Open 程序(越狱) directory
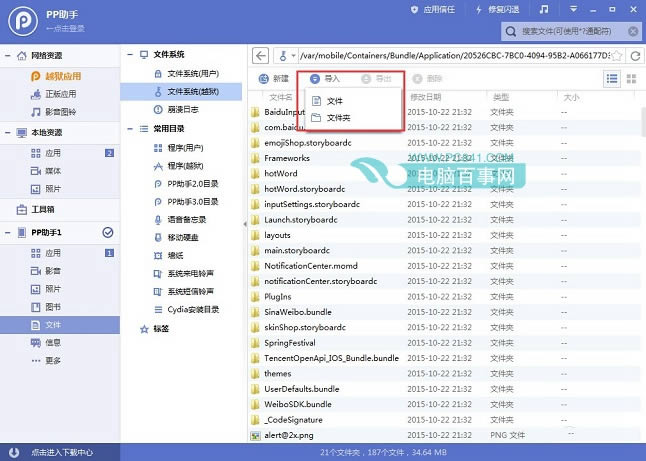Viewport: 646px width, 461px height. coord(178,166)
